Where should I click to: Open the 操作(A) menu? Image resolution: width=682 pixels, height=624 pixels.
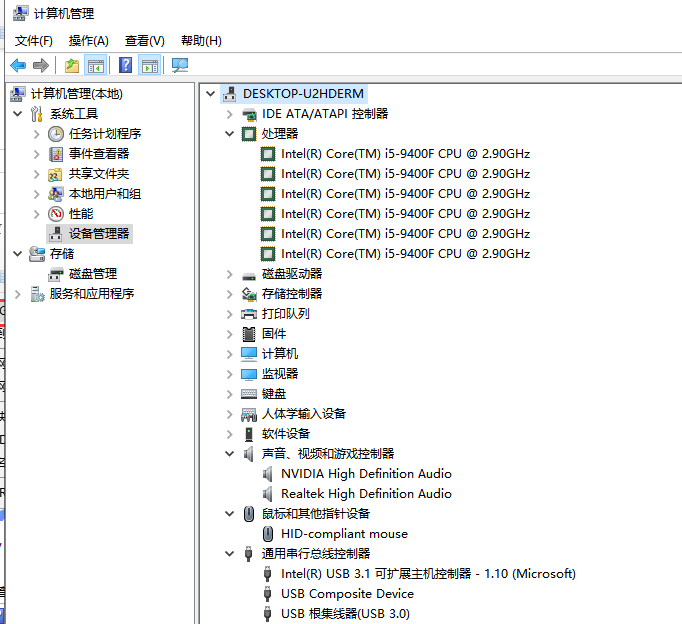pos(88,41)
